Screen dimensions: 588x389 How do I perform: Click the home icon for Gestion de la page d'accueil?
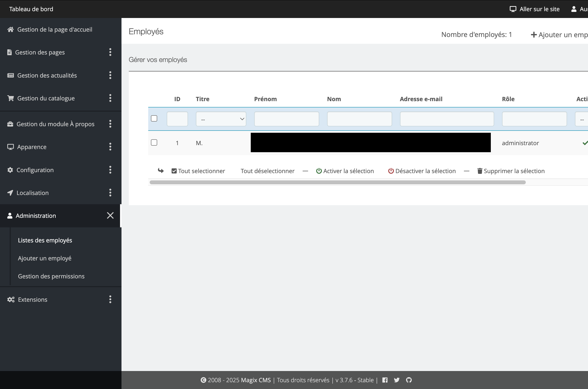pyautogui.click(x=10, y=29)
